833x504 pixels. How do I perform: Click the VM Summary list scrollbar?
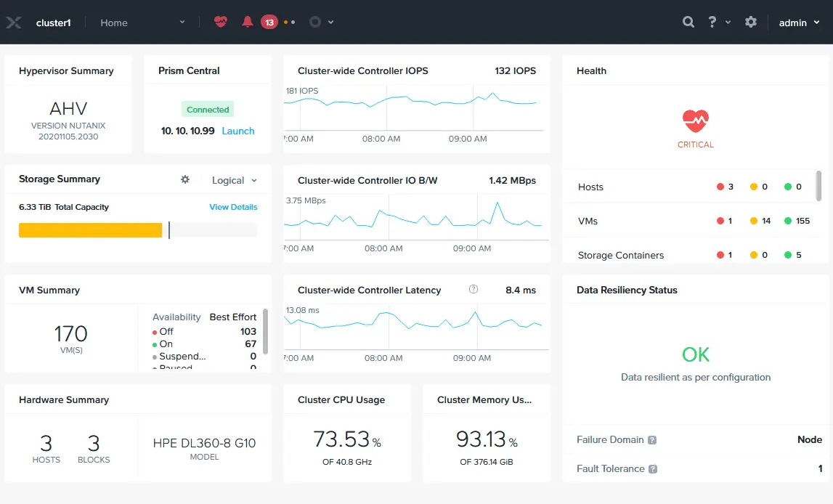point(265,331)
